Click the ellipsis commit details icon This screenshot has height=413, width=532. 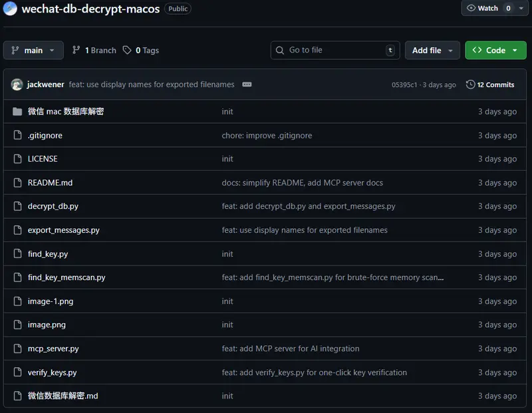point(247,84)
